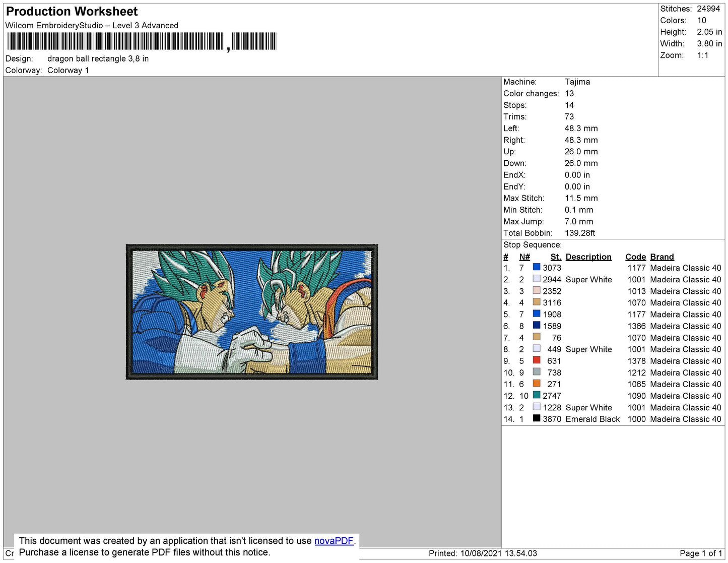
Task: Click the gray swatch in stop 10
Action: point(537,371)
